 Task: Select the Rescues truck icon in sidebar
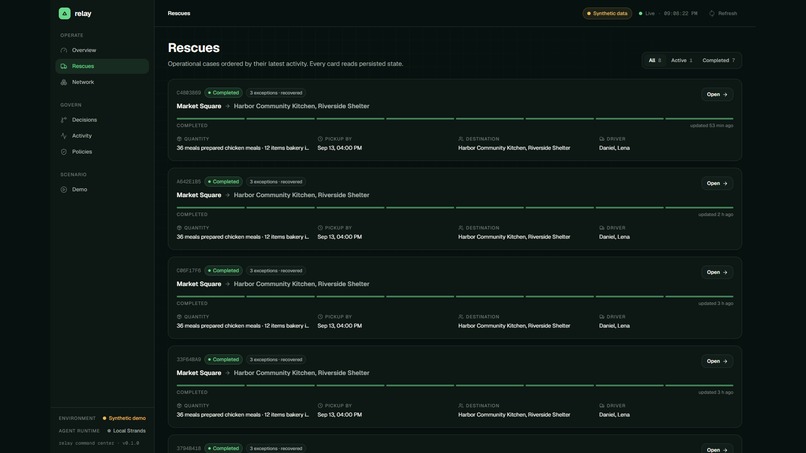[x=64, y=66]
